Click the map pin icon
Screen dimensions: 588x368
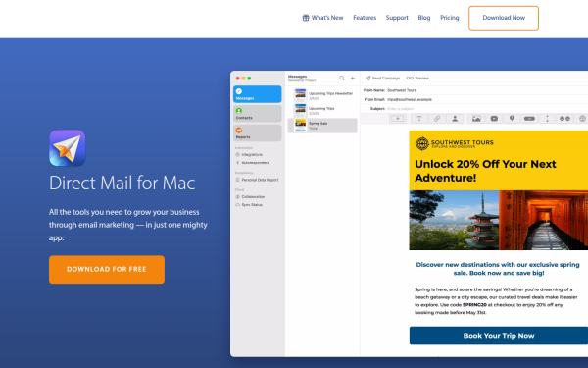[x=512, y=119]
